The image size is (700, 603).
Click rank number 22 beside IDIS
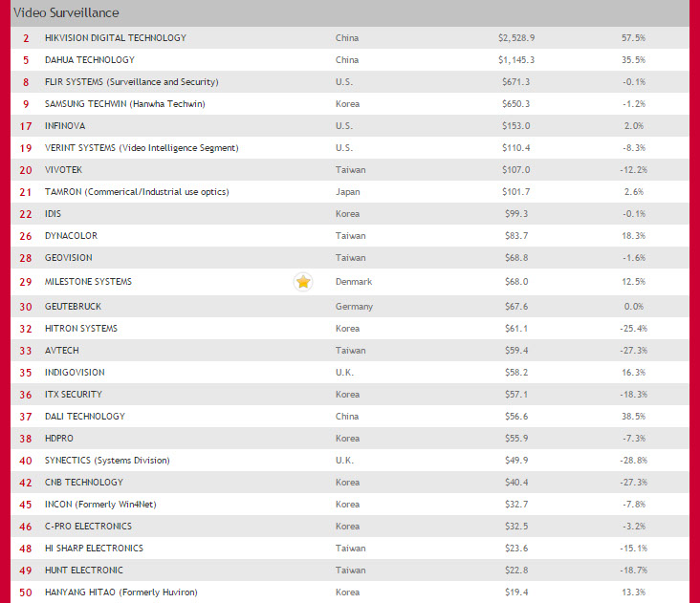[25, 214]
